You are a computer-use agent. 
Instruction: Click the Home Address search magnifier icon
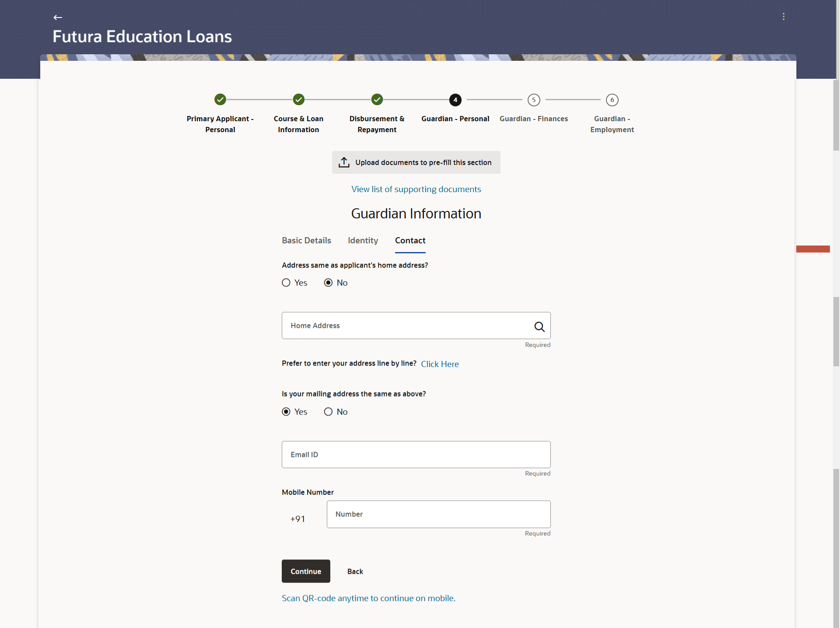pyautogui.click(x=539, y=326)
